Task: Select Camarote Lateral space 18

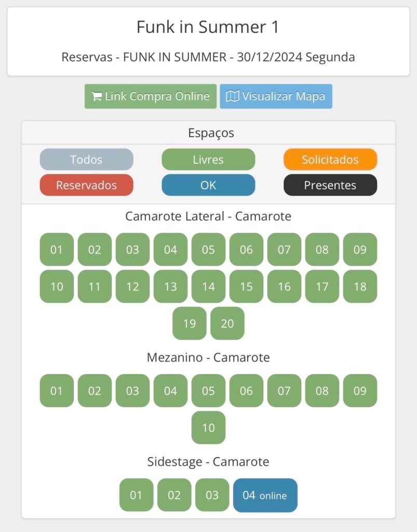Action: tap(360, 286)
